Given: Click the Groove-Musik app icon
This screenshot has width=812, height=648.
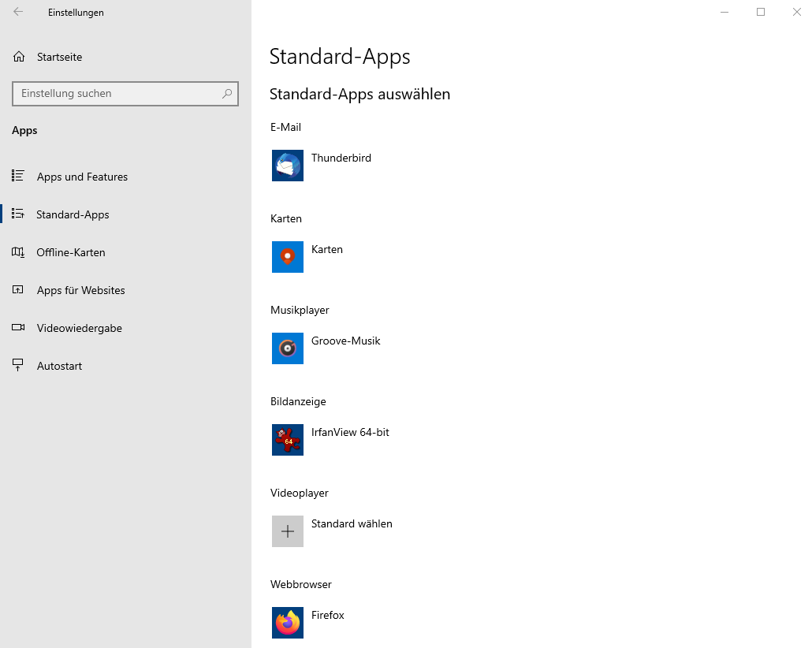Looking at the screenshot, I should click(288, 348).
